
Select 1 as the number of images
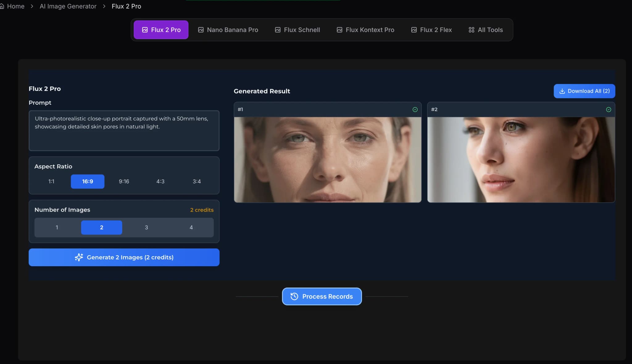click(x=57, y=227)
